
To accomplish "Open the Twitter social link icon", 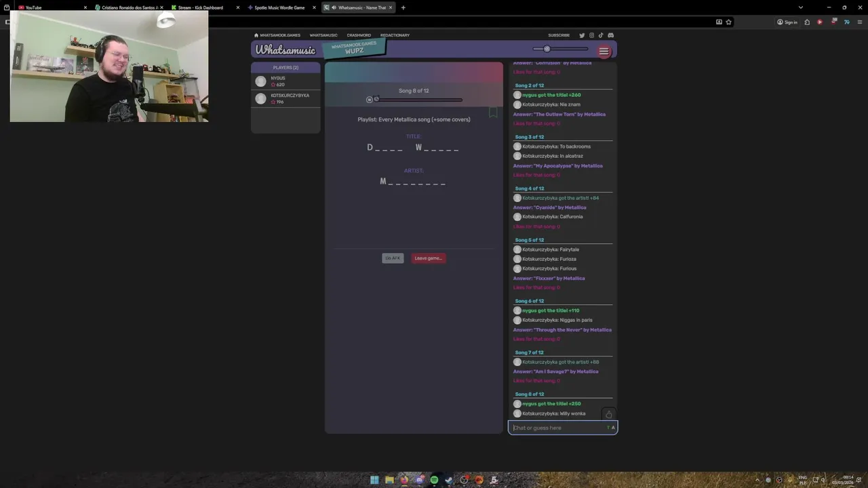I will click(x=582, y=35).
